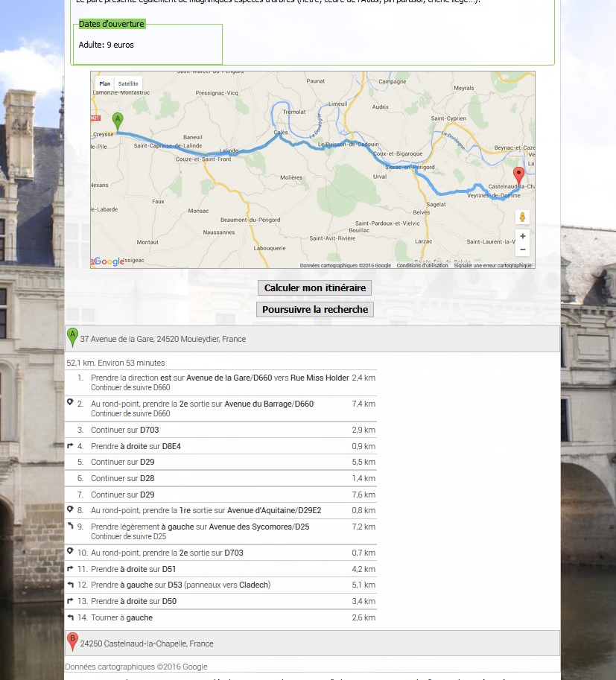Click the Dates d'ouverture heading
Viewport: 616px width, 680px height.
pos(112,24)
